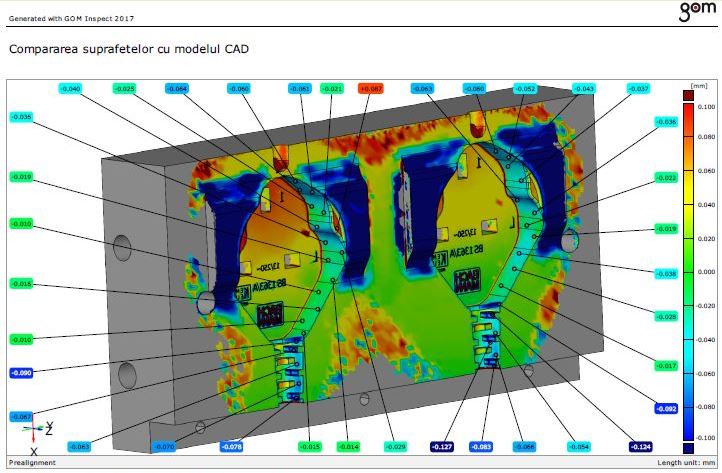Select the green -0.022 deviation label
Viewport: 722px width, 473px height.
(666, 177)
